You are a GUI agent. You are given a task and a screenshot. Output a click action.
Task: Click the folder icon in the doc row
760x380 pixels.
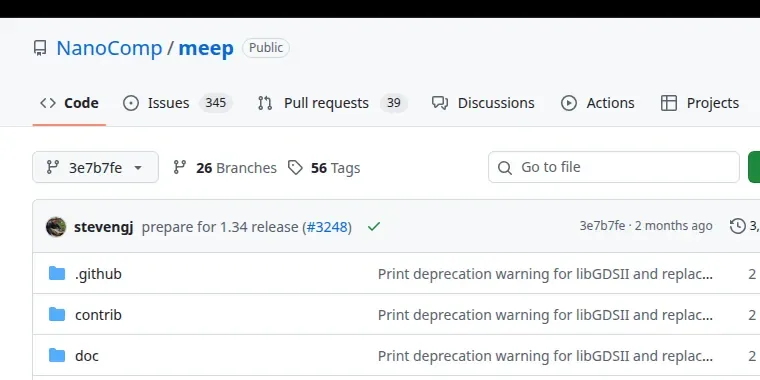pyautogui.click(x=57, y=355)
